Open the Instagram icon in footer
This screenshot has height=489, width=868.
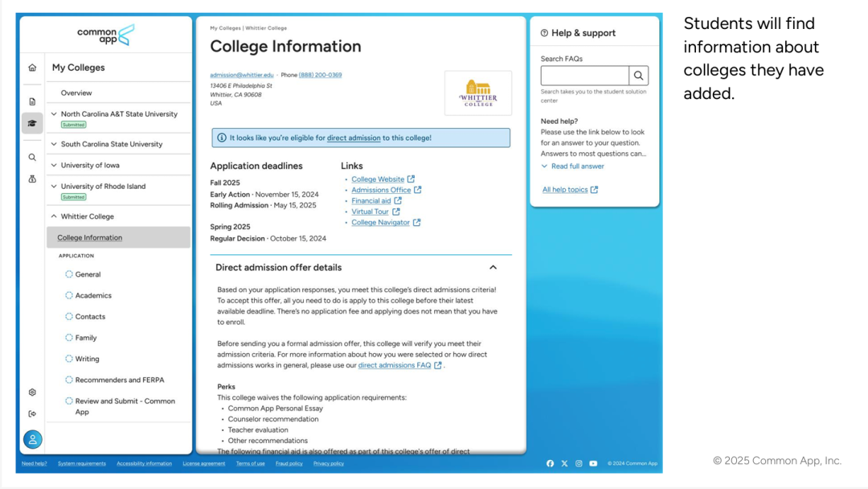[x=579, y=463]
